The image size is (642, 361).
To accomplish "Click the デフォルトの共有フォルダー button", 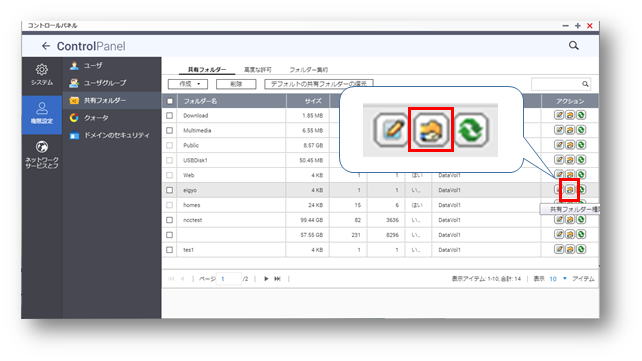I will point(319,84).
